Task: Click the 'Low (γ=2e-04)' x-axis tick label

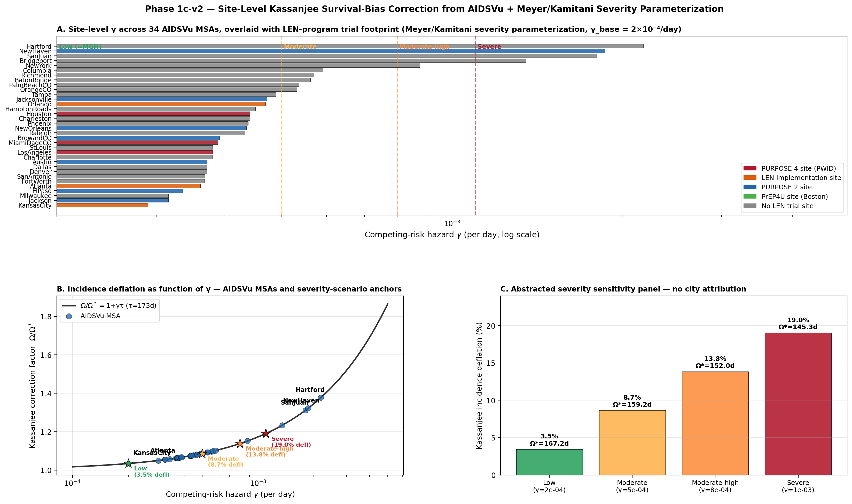Action: (x=549, y=486)
